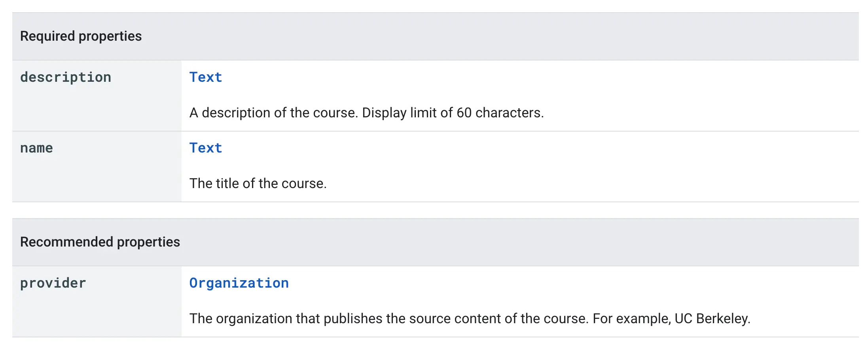Screen dimensions: 868x354
Task: Click the Text link in description row
Action: click(x=206, y=77)
